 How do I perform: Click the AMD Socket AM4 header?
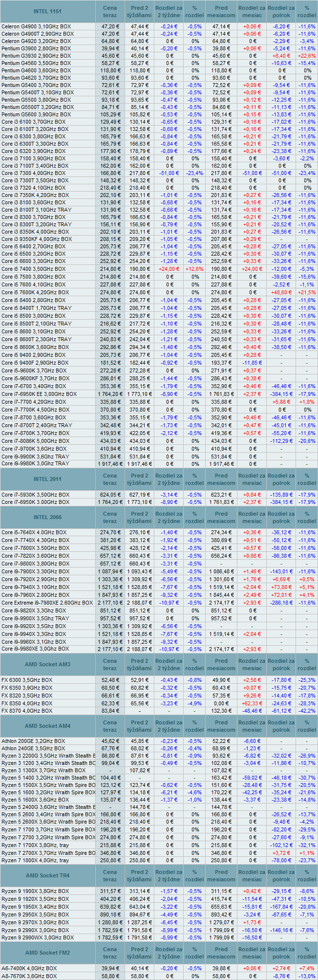(x=48, y=726)
